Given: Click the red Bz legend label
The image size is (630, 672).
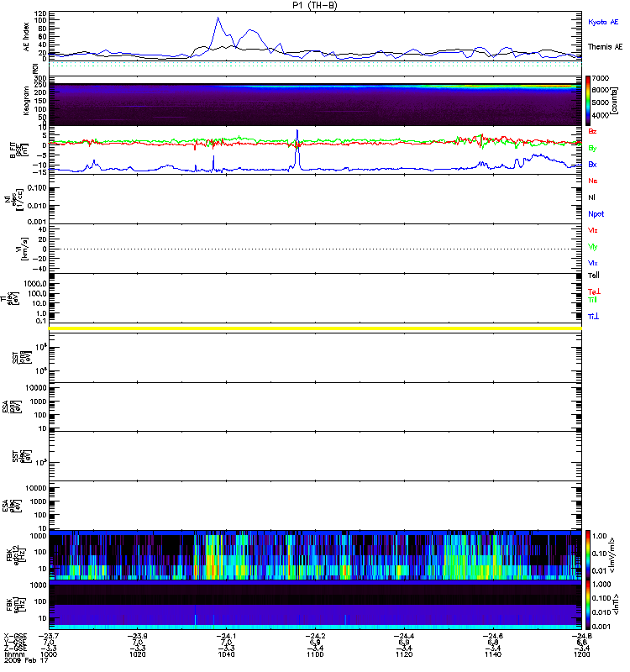Looking at the screenshot, I should 592,131.
